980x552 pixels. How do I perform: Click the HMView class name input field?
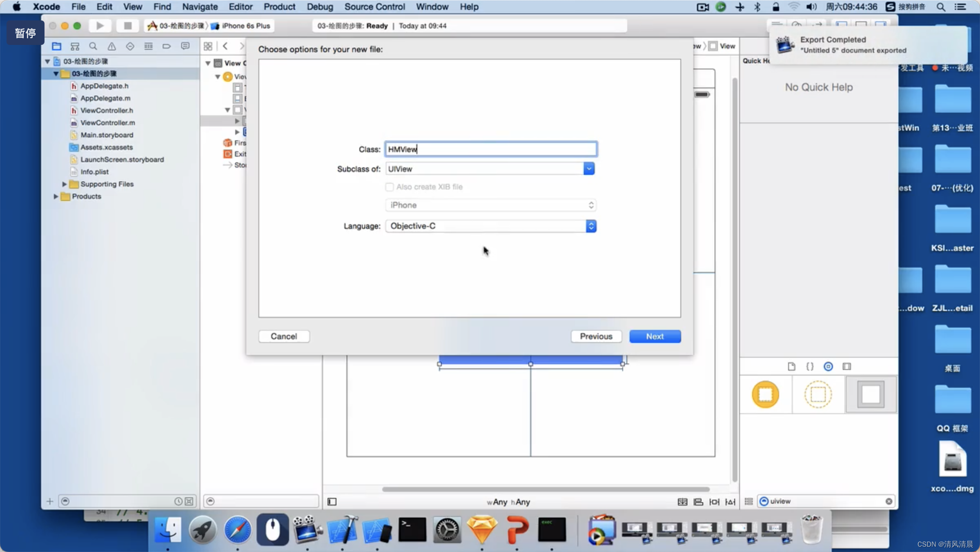(489, 149)
